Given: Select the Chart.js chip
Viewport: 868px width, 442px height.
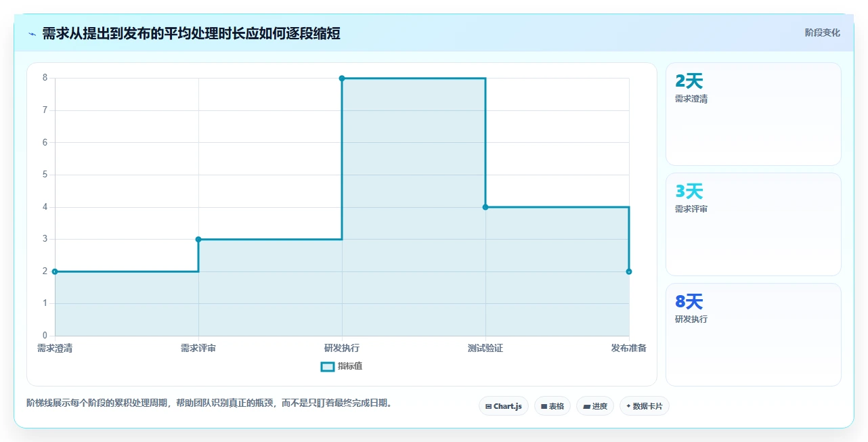Looking at the screenshot, I should click(x=504, y=406).
